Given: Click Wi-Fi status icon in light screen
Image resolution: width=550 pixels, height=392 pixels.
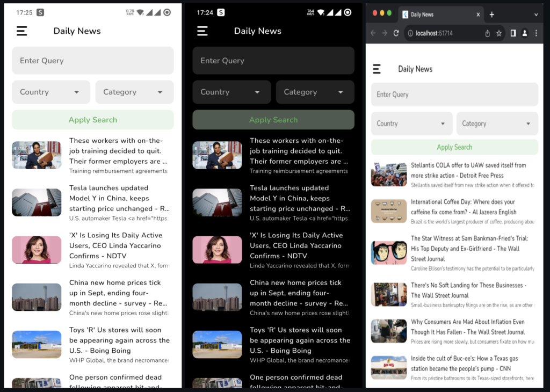Looking at the screenshot, I should (140, 12).
